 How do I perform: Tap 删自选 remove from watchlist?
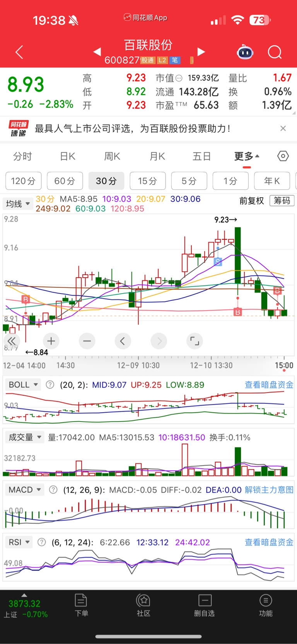pyautogui.click(x=205, y=605)
